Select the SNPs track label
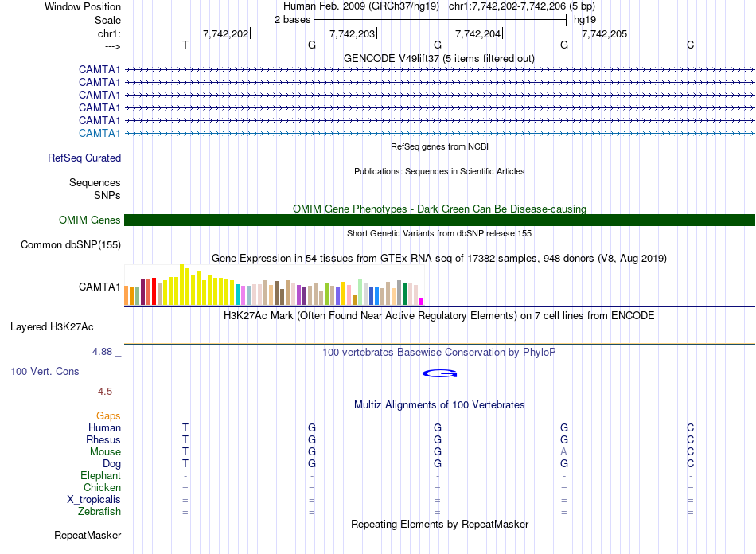Screen dimensions: 756x554 pyautogui.click(x=107, y=195)
